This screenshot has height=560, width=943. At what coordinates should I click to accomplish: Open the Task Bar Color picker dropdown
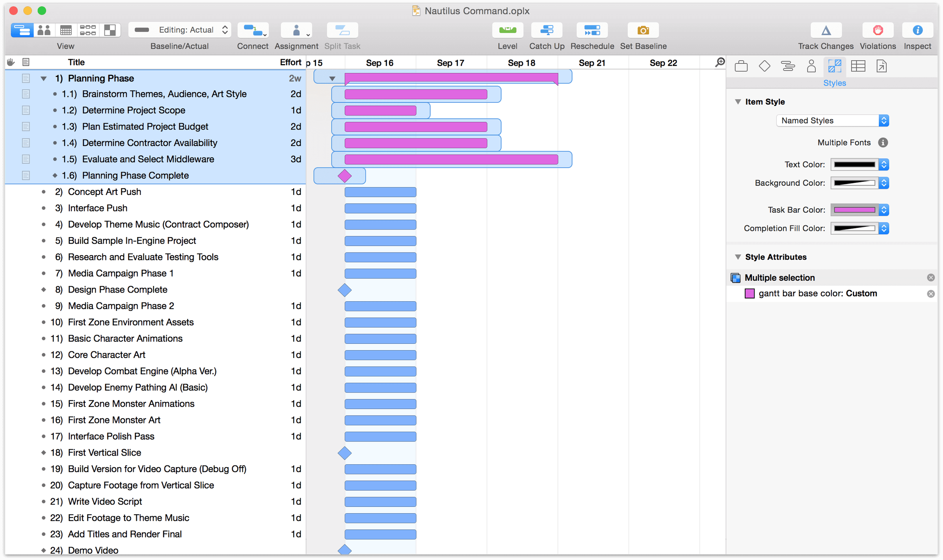click(x=884, y=210)
